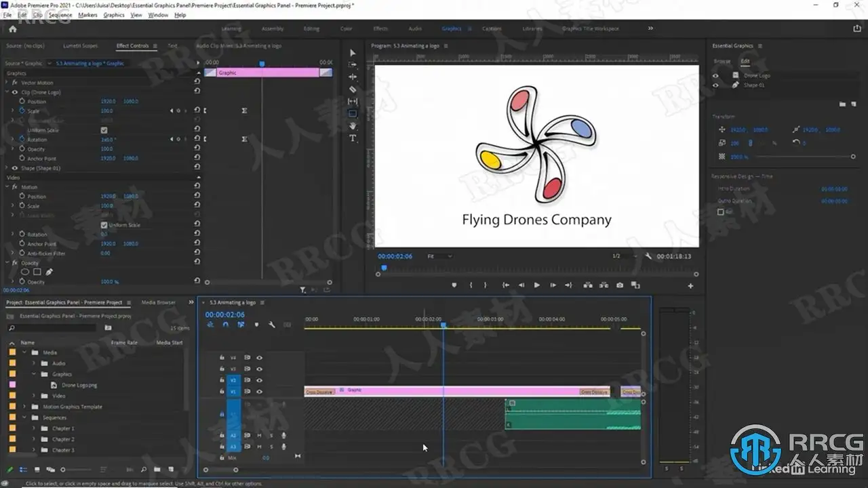
Task: Play the sequence in Program Monitor
Action: point(537,285)
